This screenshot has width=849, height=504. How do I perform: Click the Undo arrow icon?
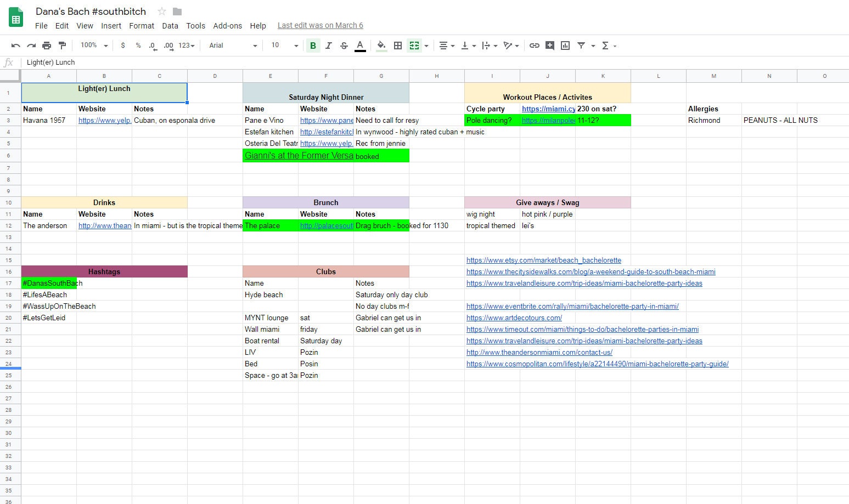(15, 46)
